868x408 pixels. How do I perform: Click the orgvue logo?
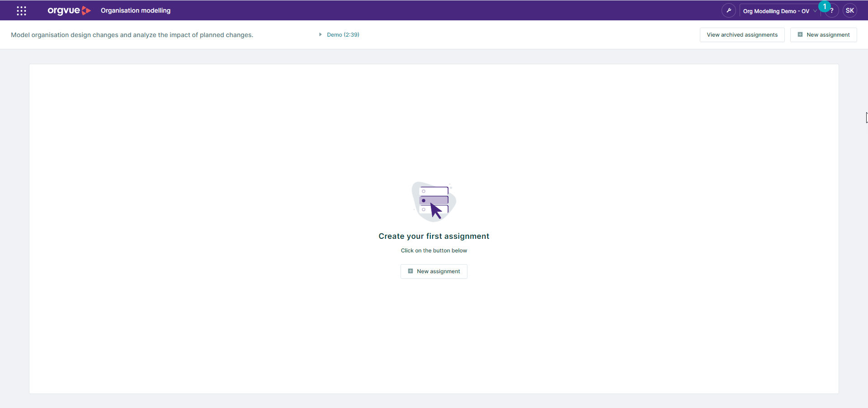coord(69,10)
